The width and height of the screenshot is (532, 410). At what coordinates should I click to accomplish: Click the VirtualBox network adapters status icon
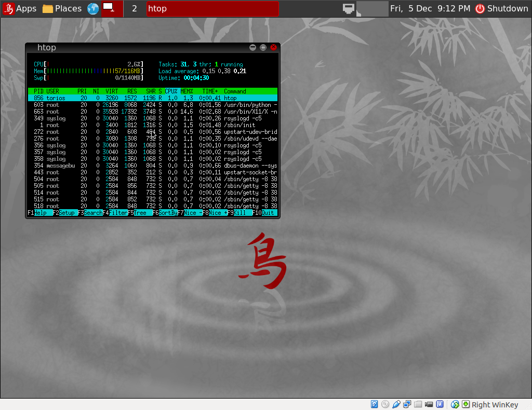pos(407,404)
